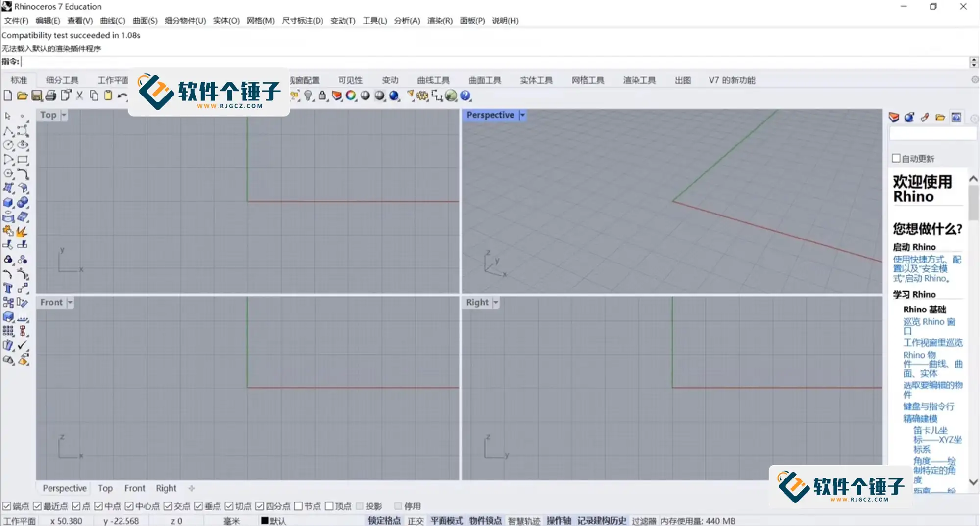
Task: Select the Save toolbar icon
Action: point(37,96)
